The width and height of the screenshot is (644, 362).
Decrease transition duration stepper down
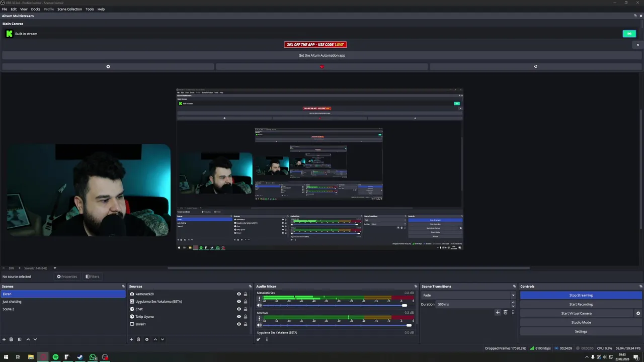pyautogui.click(x=513, y=306)
